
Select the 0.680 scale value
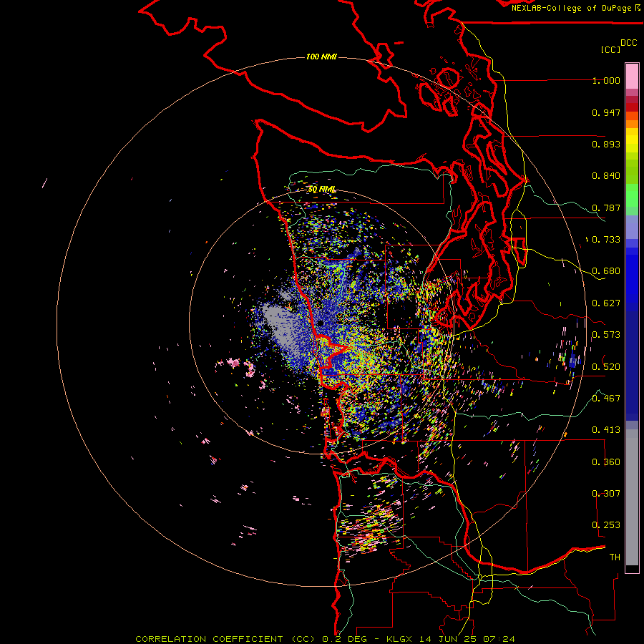pyautogui.click(x=606, y=271)
